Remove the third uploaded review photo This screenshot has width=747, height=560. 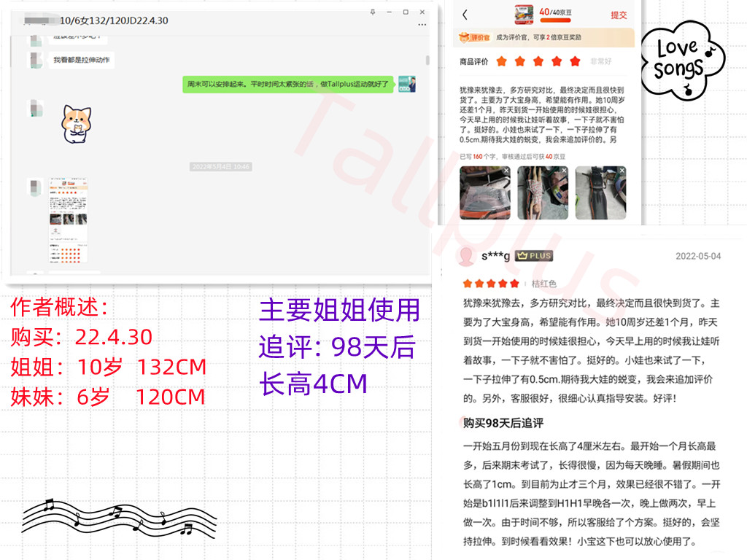point(622,170)
